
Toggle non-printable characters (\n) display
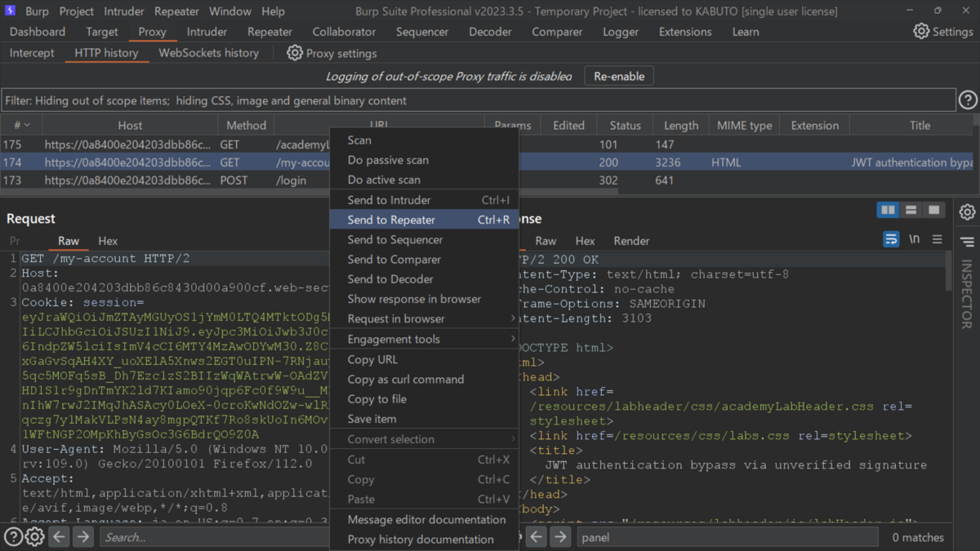coord(915,240)
